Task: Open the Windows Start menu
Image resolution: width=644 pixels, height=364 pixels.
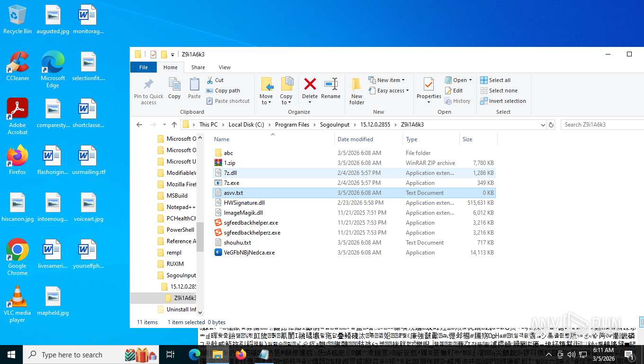Action: 11,355
